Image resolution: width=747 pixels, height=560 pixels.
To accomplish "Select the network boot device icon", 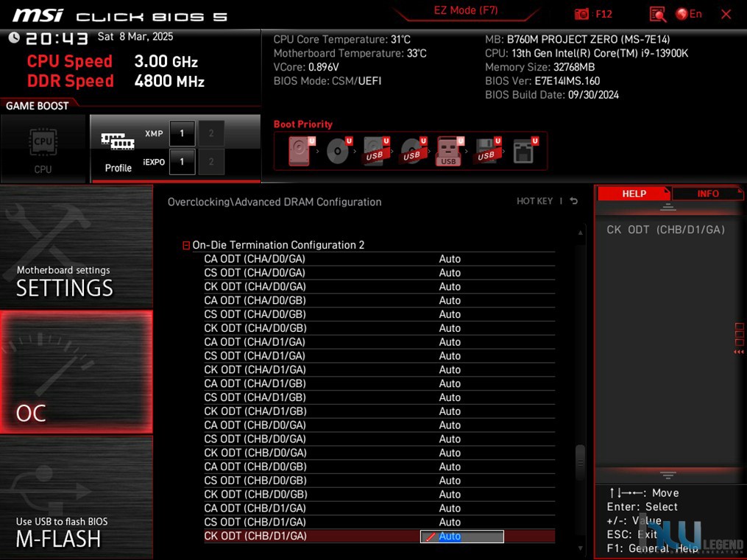I will pos(525,151).
